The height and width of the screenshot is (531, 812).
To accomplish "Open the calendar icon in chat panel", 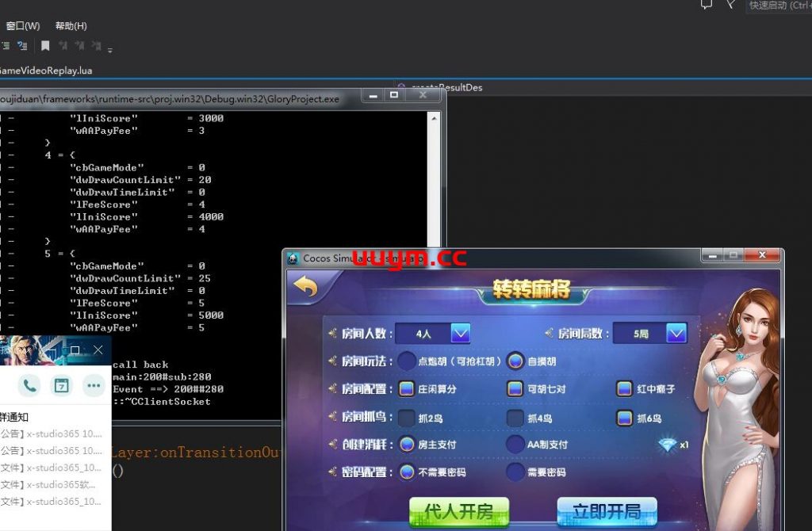I will pyautogui.click(x=62, y=386).
